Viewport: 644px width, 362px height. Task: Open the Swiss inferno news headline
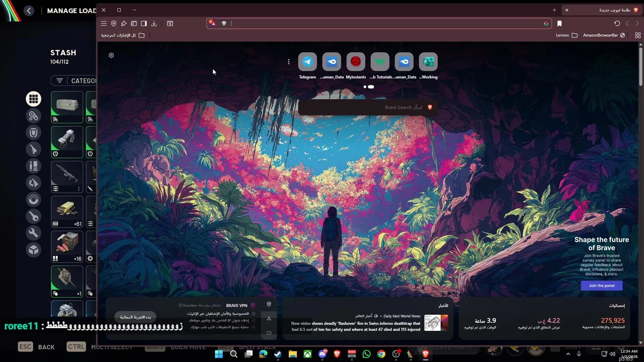356,326
